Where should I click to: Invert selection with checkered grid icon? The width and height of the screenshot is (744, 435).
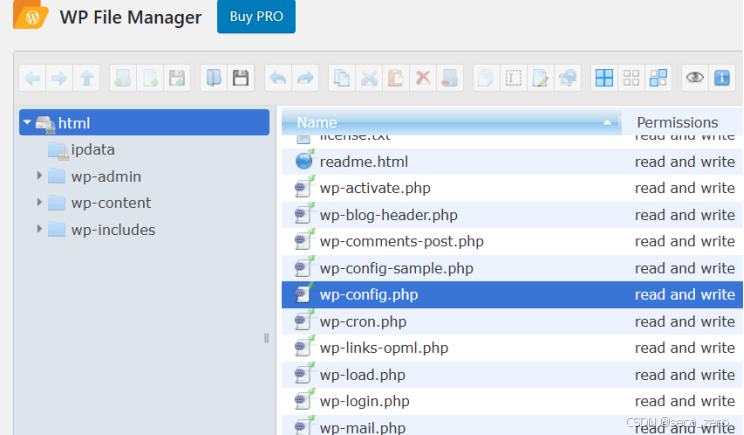(x=658, y=78)
